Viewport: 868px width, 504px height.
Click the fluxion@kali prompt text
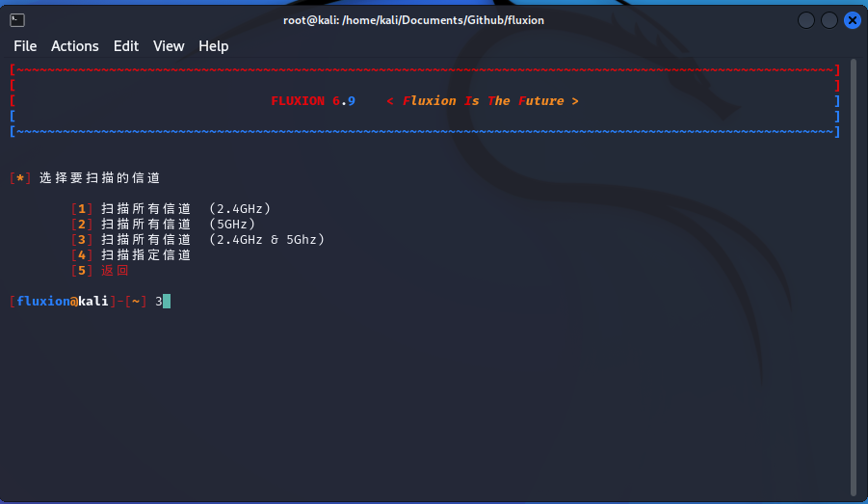pyautogui.click(x=78, y=301)
